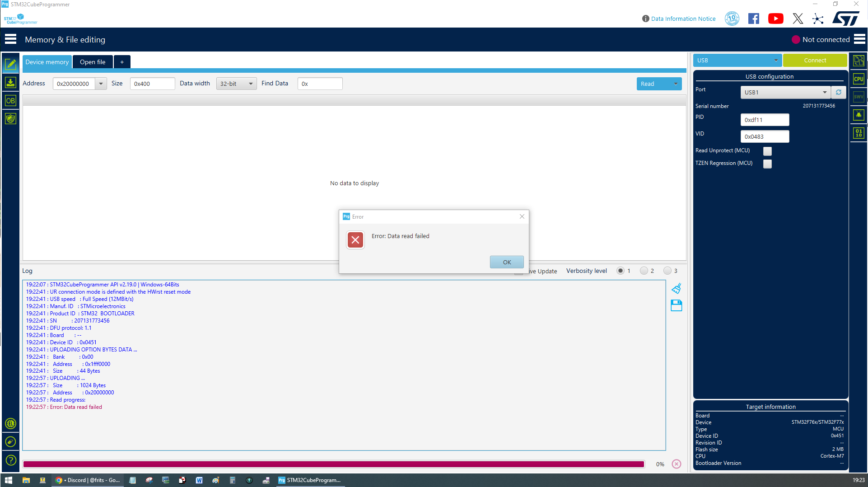Open the 01/10 register viewer panel
The image size is (868, 487).
(859, 133)
